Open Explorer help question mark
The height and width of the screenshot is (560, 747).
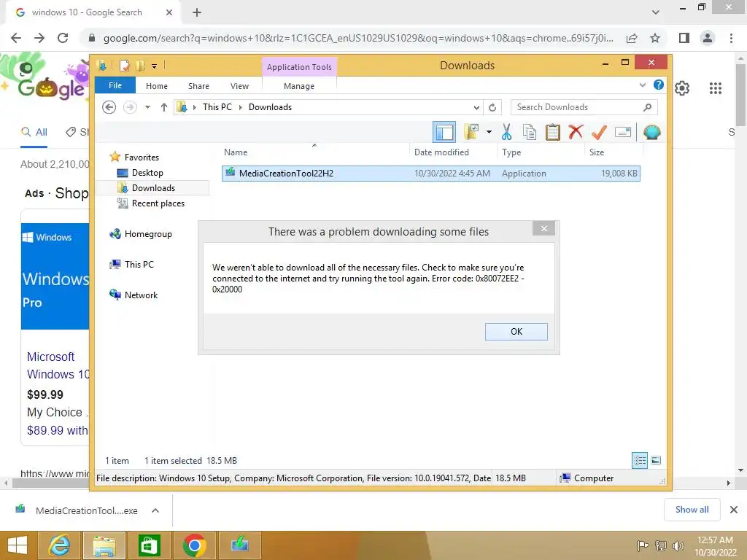point(659,85)
